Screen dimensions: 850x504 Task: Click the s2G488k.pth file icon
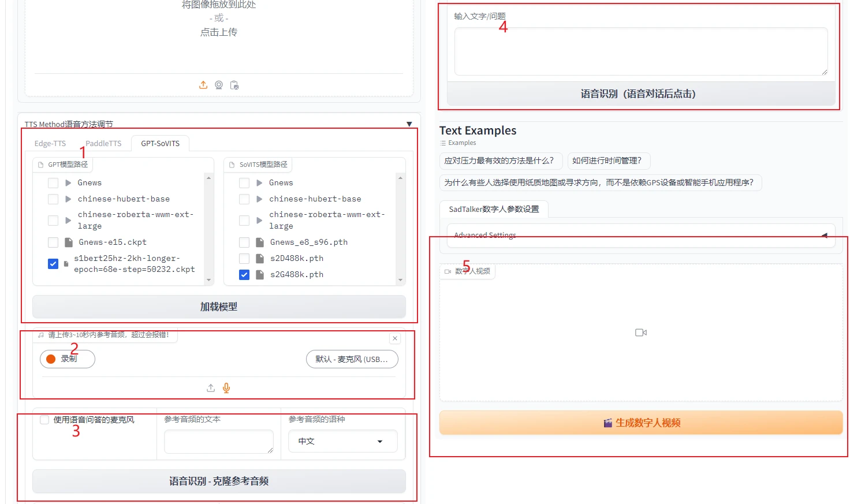coord(260,274)
